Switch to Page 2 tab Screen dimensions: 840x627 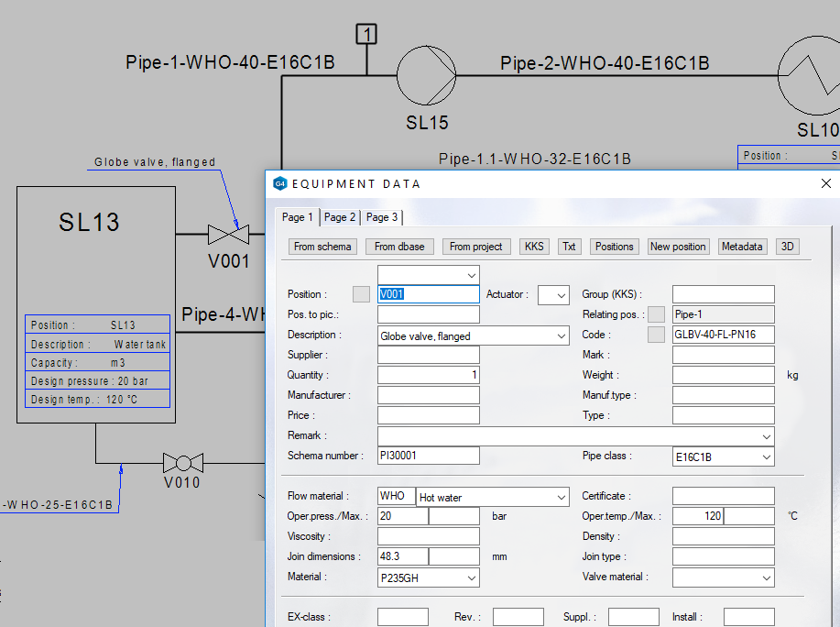pos(340,217)
